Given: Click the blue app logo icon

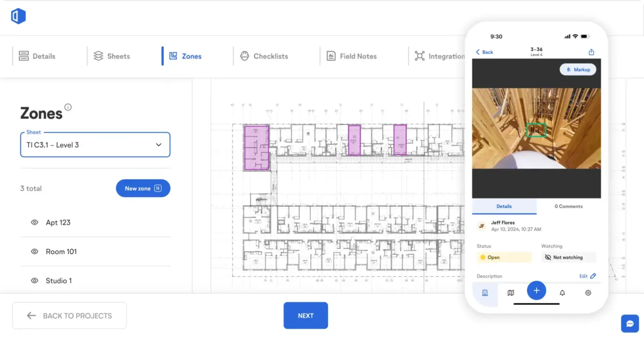Looking at the screenshot, I should tap(18, 16).
